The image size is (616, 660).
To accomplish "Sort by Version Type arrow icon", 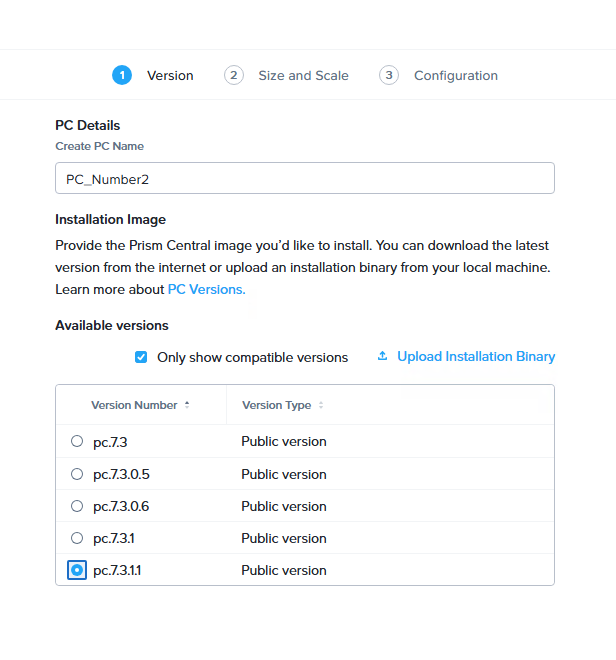I will (321, 405).
